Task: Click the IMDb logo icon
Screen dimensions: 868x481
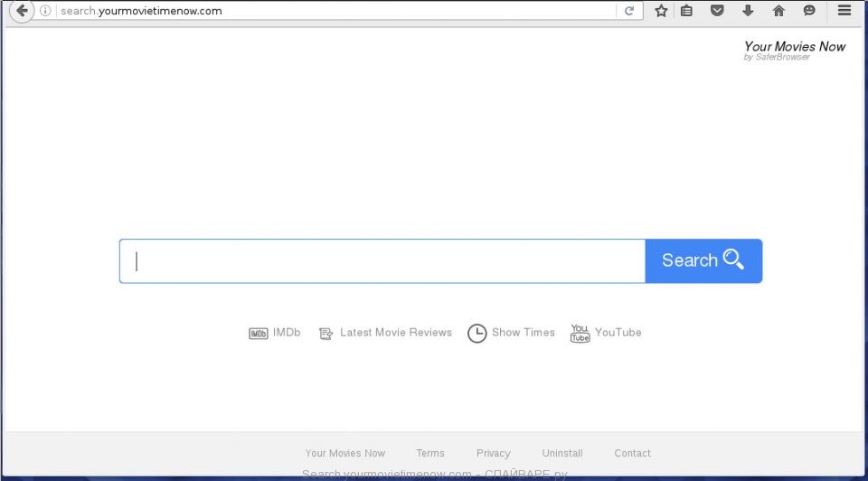Action: click(x=258, y=334)
